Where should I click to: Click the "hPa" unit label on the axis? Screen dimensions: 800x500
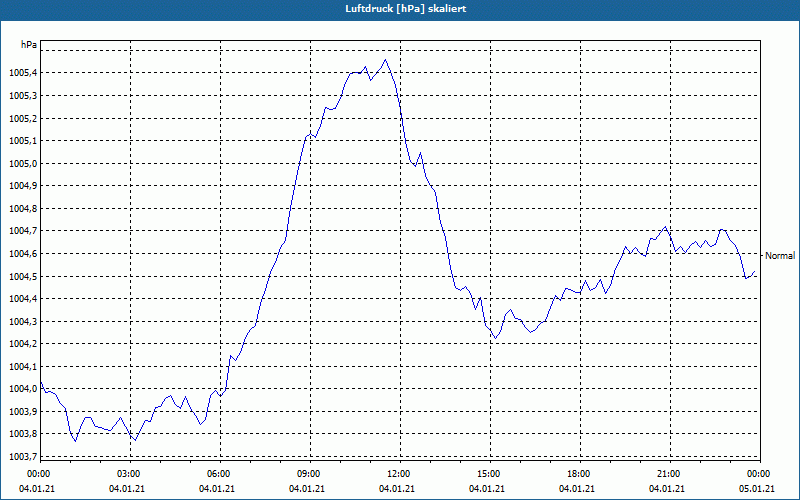29,45
